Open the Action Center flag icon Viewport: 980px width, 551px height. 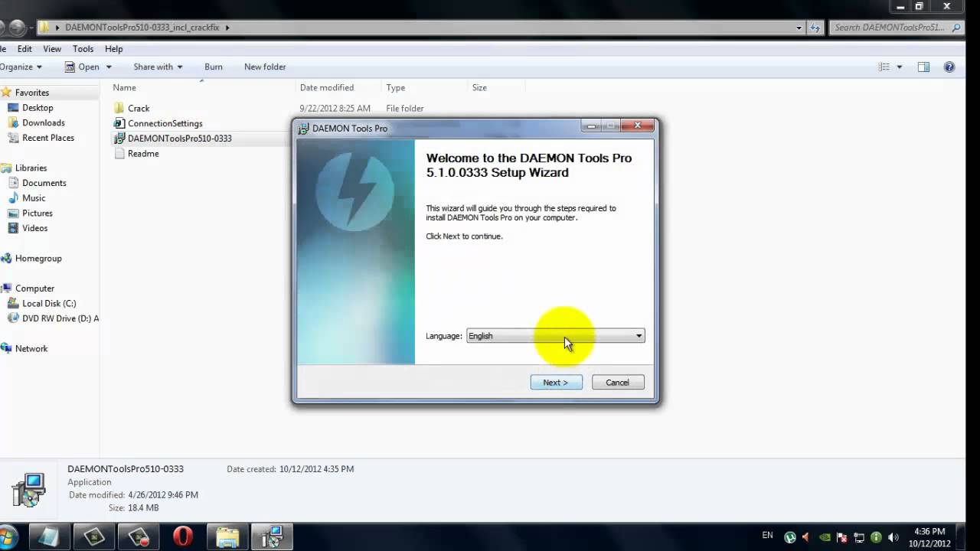842,537
